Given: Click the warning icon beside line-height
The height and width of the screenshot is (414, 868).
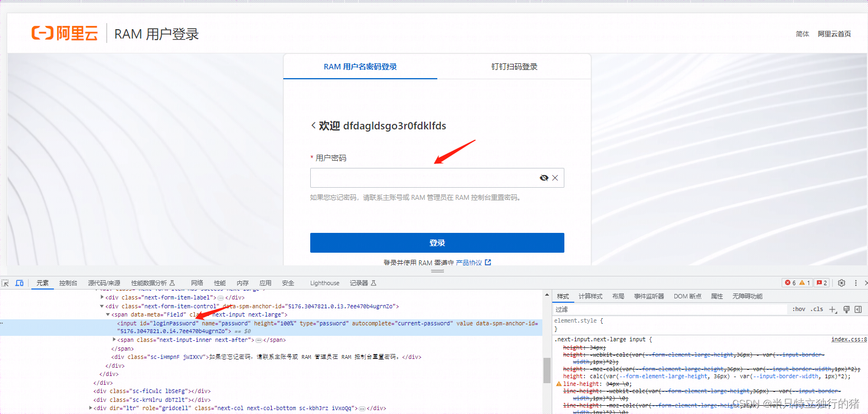Looking at the screenshot, I should point(559,384).
